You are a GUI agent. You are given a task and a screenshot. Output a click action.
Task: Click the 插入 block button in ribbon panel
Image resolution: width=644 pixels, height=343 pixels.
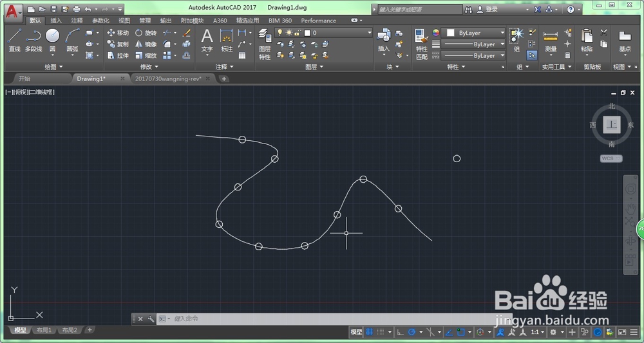click(x=384, y=40)
